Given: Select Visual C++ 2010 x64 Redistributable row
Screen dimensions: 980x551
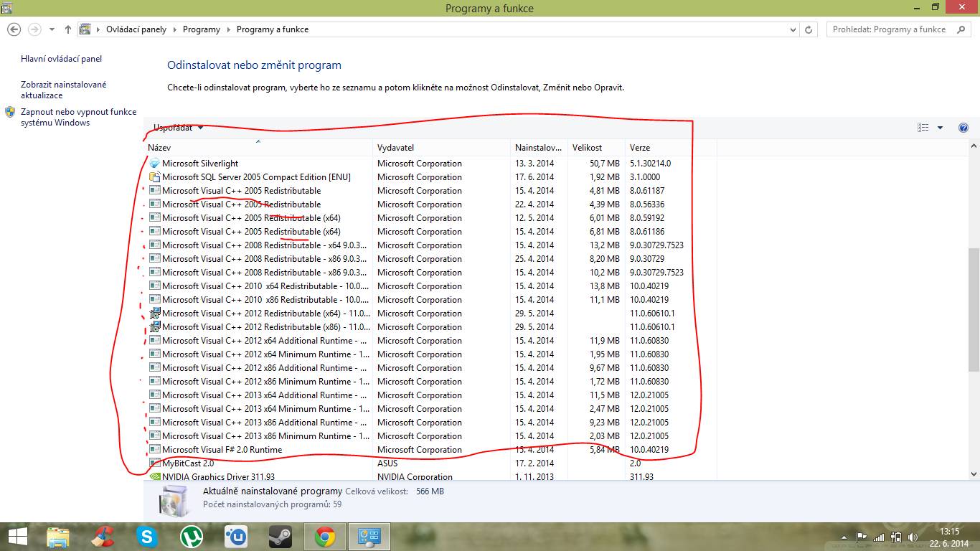Looking at the screenshot, I should [430, 286].
